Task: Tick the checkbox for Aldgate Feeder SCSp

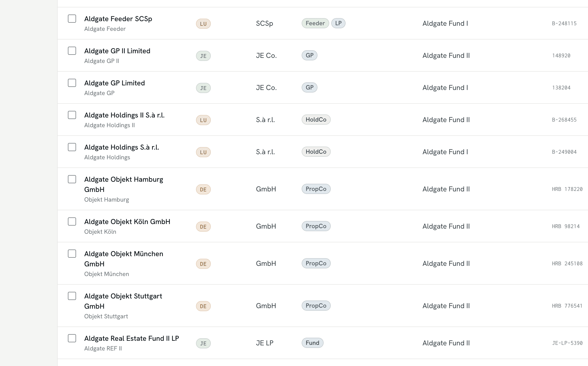Action: [72, 19]
